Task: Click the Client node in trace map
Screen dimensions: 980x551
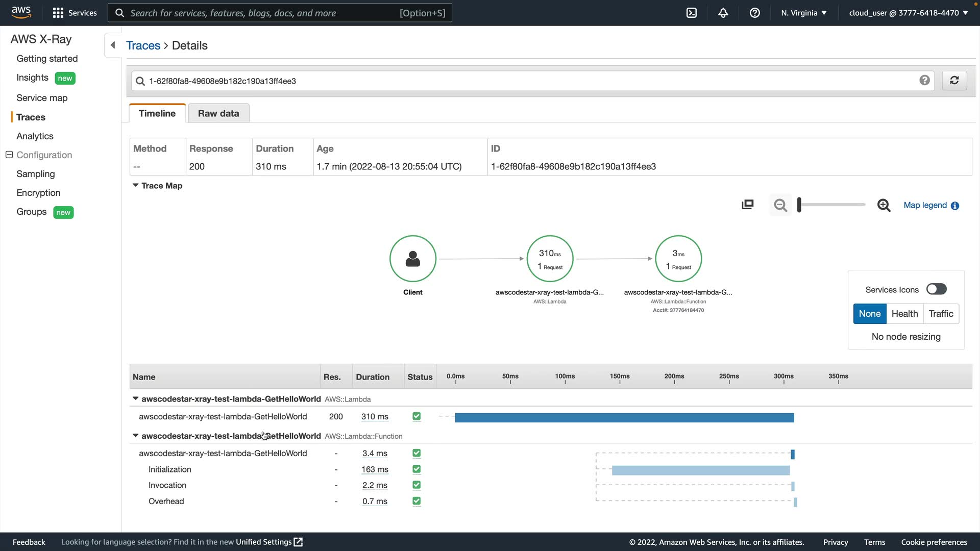Action: 412,259
